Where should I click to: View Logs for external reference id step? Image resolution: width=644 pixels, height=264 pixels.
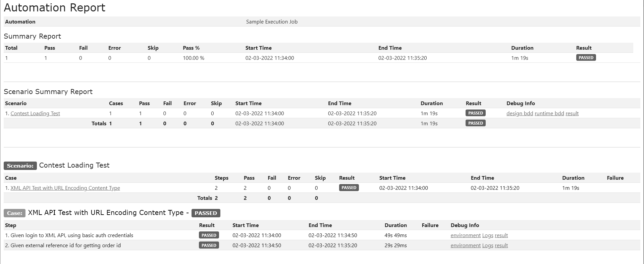[x=487, y=246]
